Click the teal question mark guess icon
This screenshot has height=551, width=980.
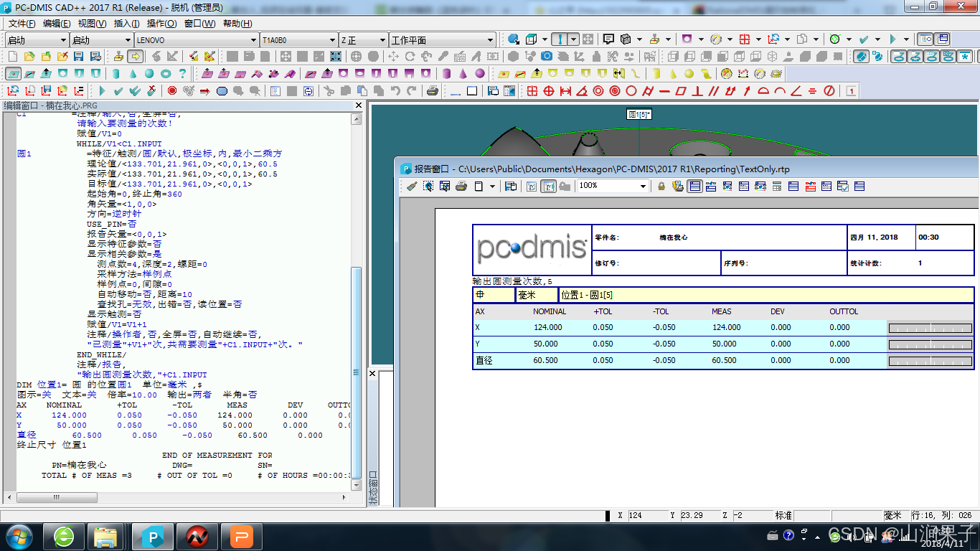coord(182,73)
